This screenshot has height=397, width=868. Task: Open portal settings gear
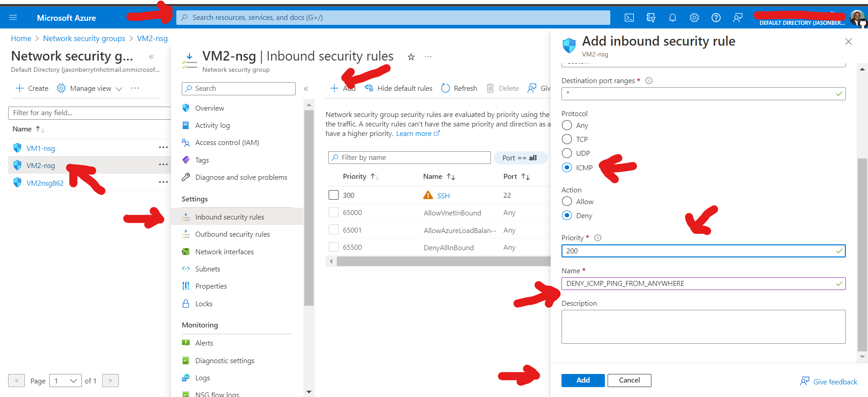(694, 18)
